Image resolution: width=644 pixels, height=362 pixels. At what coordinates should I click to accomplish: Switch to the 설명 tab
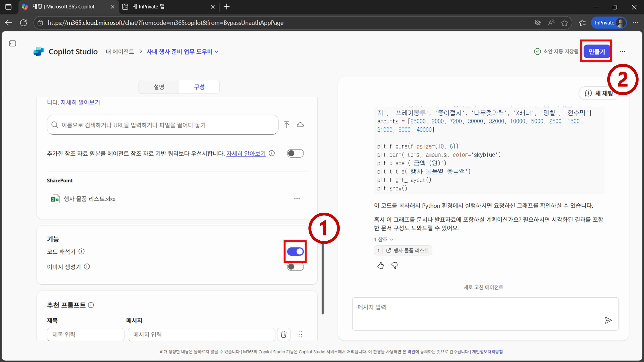click(159, 87)
